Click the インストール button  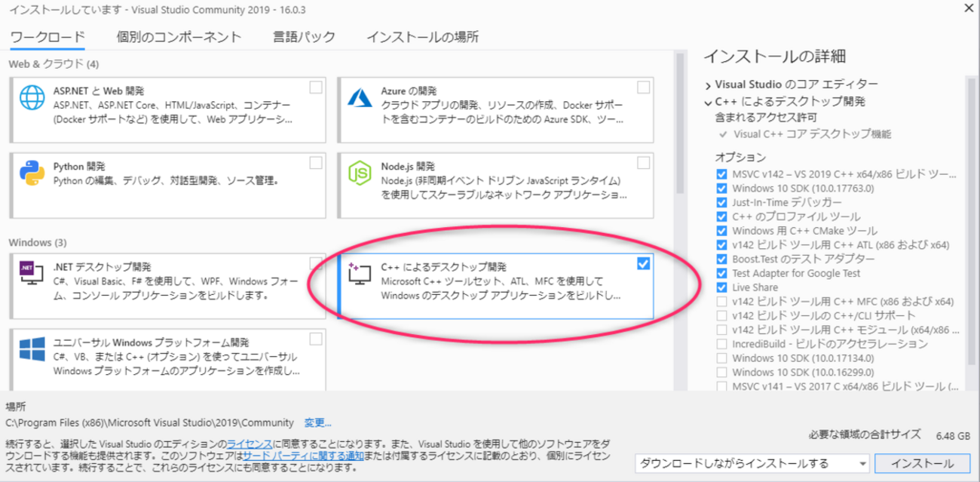pos(922,463)
